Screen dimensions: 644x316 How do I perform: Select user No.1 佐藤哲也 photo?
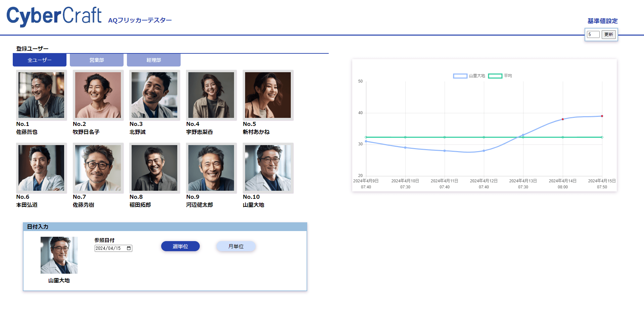click(41, 95)
